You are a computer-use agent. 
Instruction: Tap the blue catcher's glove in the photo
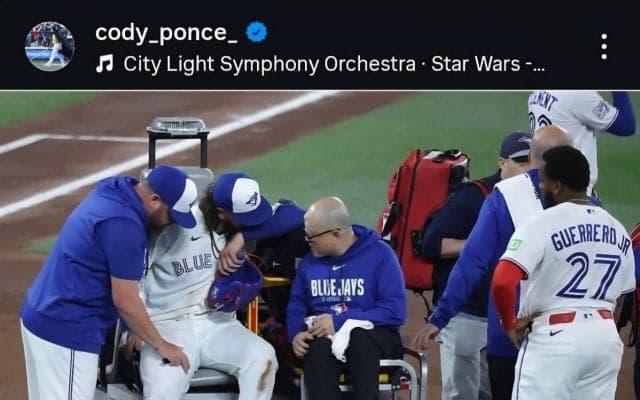[235, 283]
